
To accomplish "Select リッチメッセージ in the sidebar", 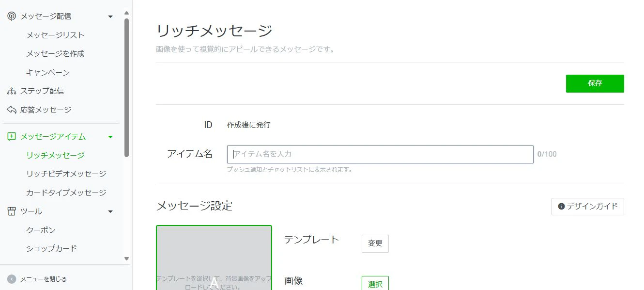I will [x=55, y=155].
